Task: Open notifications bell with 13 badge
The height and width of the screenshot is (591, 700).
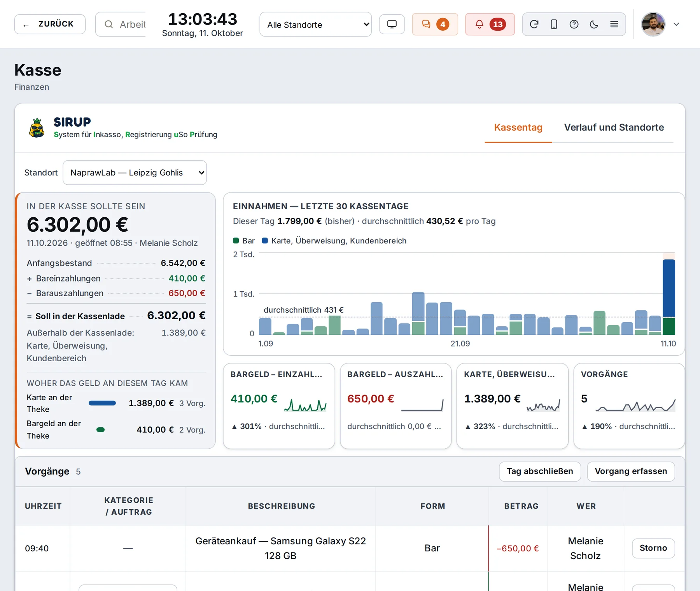Action: point(490,24)
